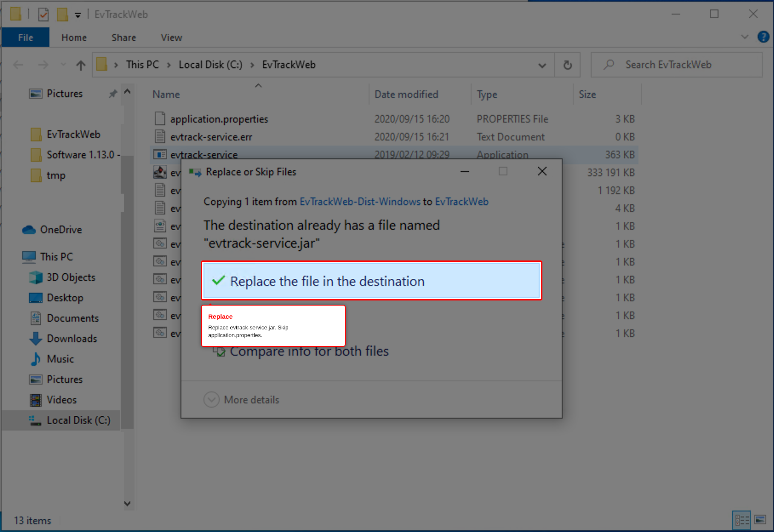The width and height of the screenshot is (774, 532).
Task: Click the Search EvTrackWeb box
Action: pyautogui.click(x=677, y=65)
